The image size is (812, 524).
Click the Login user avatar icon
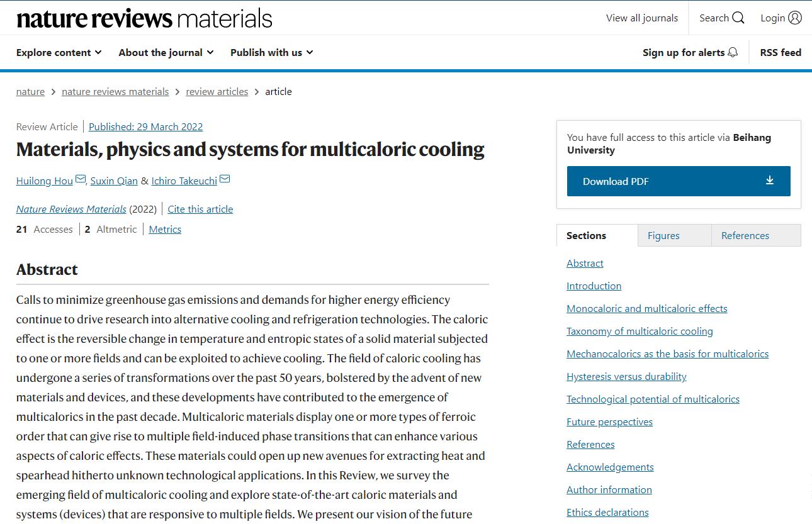(x=795, y=18)
